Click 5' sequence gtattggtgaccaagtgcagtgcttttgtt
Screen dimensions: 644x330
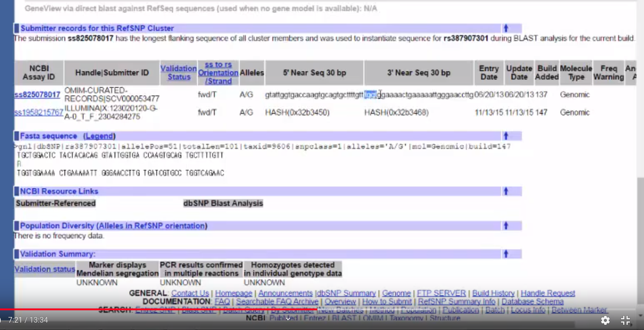(314, 95)
